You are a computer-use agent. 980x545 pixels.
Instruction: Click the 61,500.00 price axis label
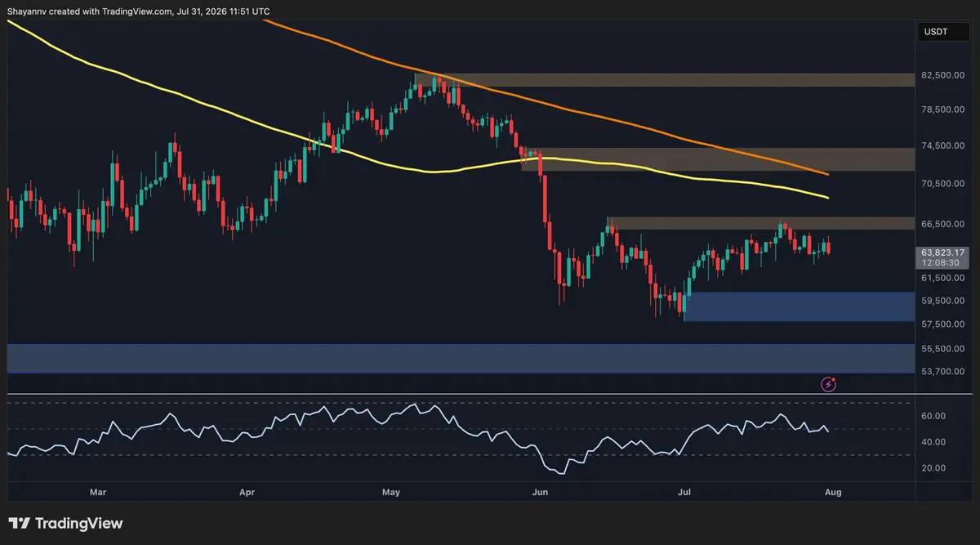[x=943, y=278]
